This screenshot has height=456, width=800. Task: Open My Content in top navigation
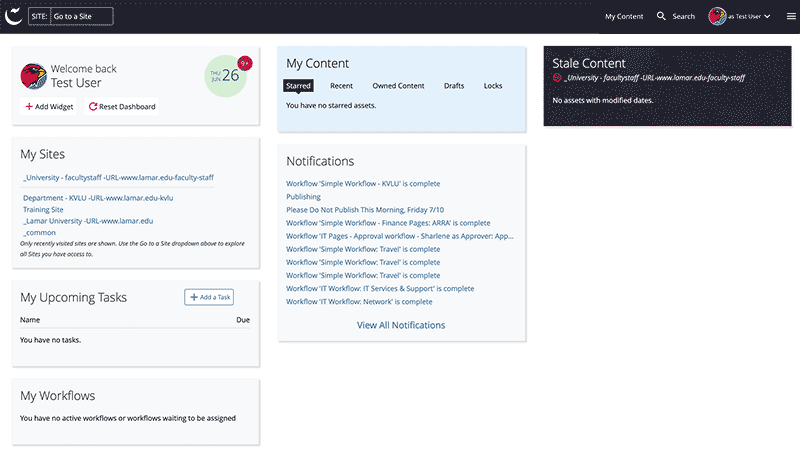tap(624, 16)
